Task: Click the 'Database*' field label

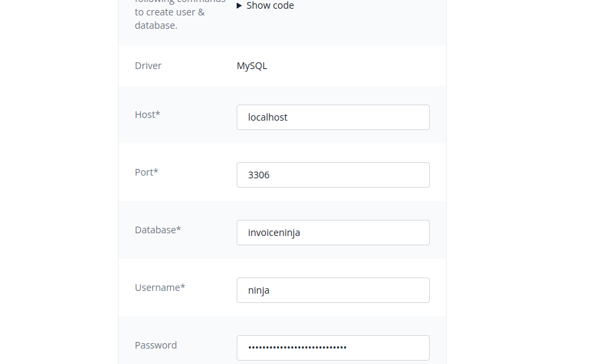Action: tap(158, 230)
